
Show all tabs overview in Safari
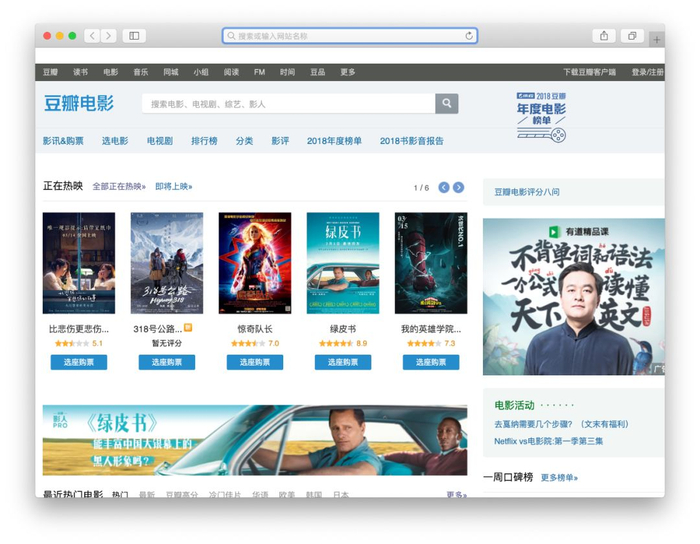pyautogui.click(x=632, y=36)
